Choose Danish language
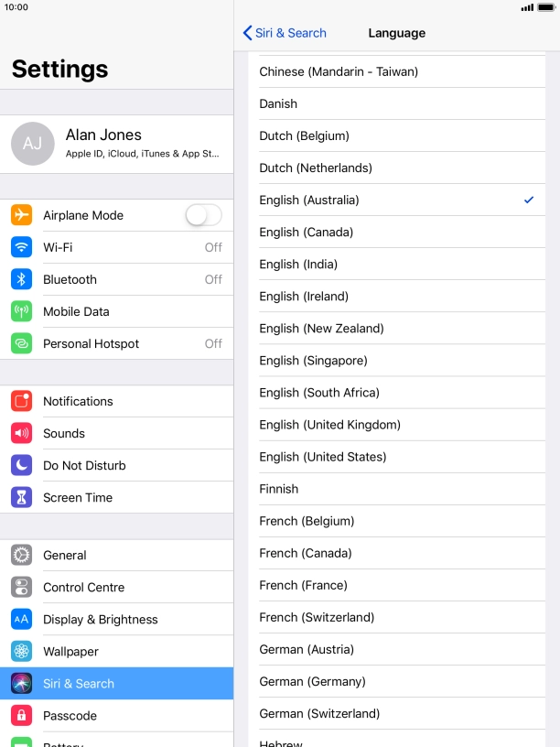The height and width of the screenshot is (747, 560). point(397,103)
